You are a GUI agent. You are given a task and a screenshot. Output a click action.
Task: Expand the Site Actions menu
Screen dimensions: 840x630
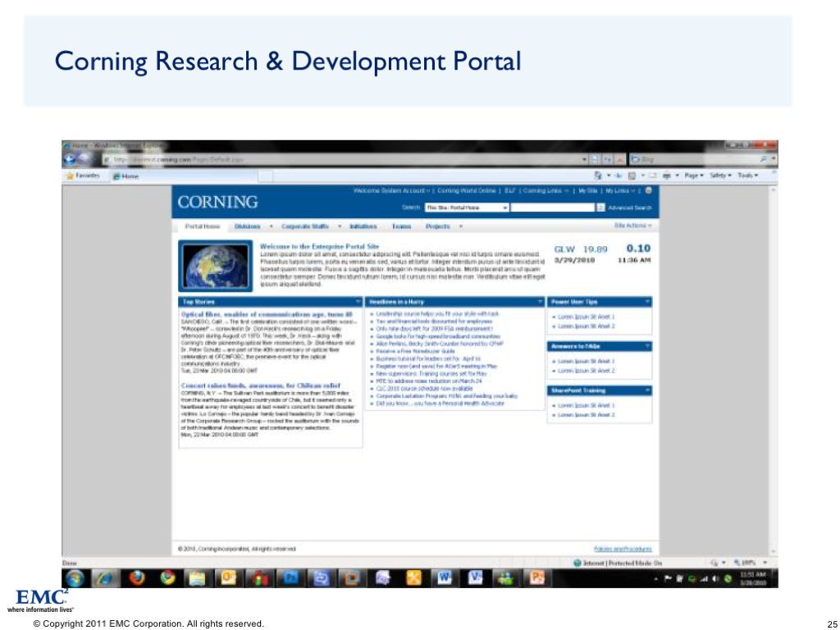[632, 226]
